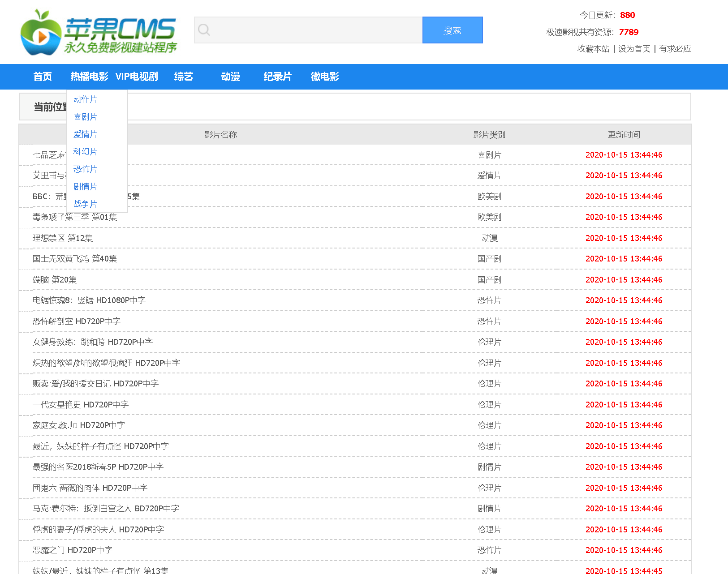Open the 动漫 anime section
Screen dimensions: 728x574
click(x=231, y=77)
